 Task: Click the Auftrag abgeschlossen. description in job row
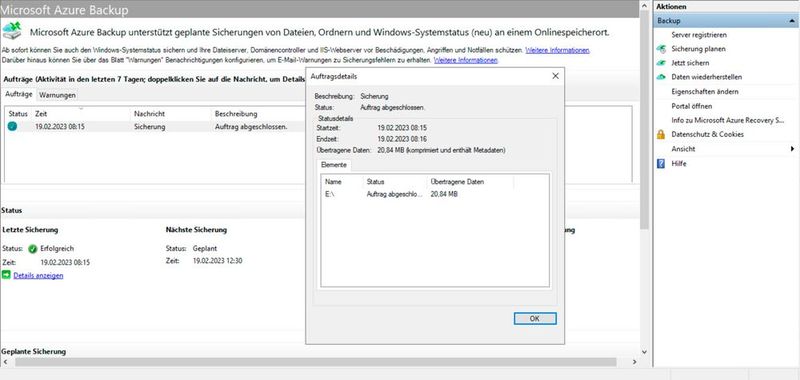(x=251, y=126)
